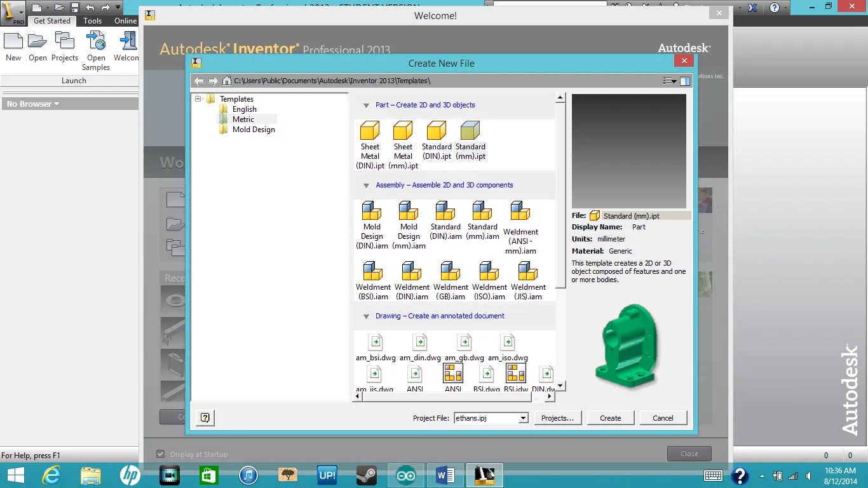
Task: Toggle Display at Startup checkbox
Action: [161, 454]
